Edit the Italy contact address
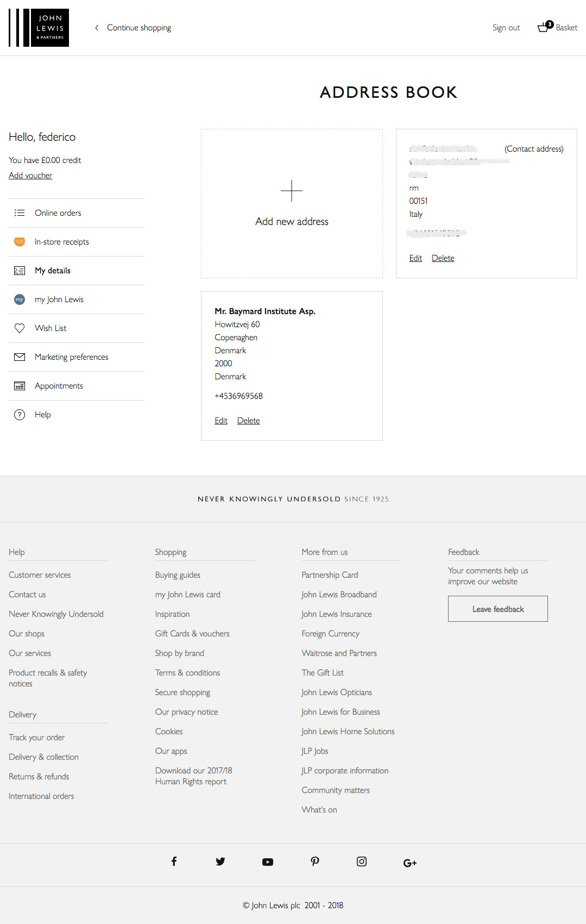 (x=415, y=258)
